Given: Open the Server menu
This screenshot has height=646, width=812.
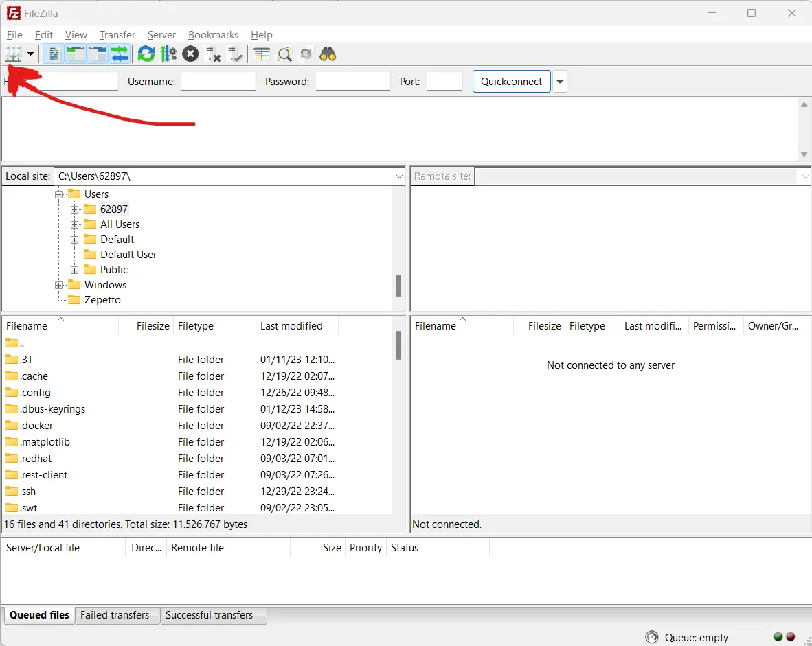Looking at the screenshot, I should click(x=161, y=35).
